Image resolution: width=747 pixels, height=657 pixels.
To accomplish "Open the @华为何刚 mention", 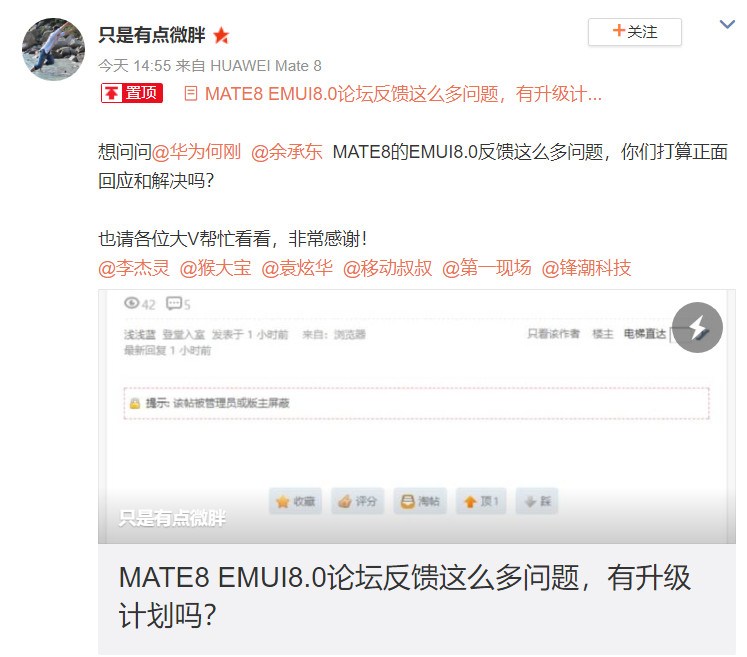I will (x=196, y=152).
